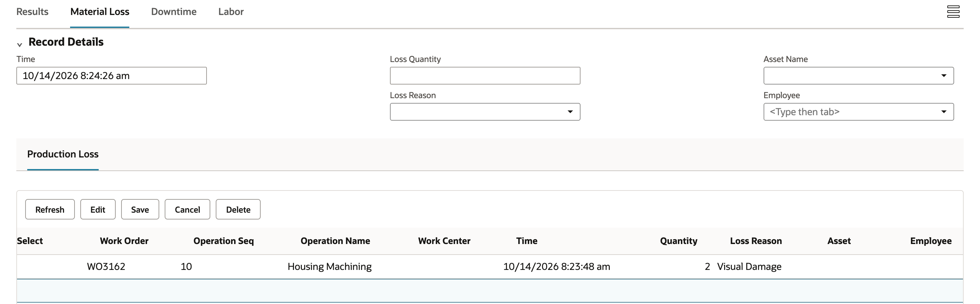Click the Operation Name column header
Image resolution: width=980 pixels, height=304 pixels.
pos(335,241)
